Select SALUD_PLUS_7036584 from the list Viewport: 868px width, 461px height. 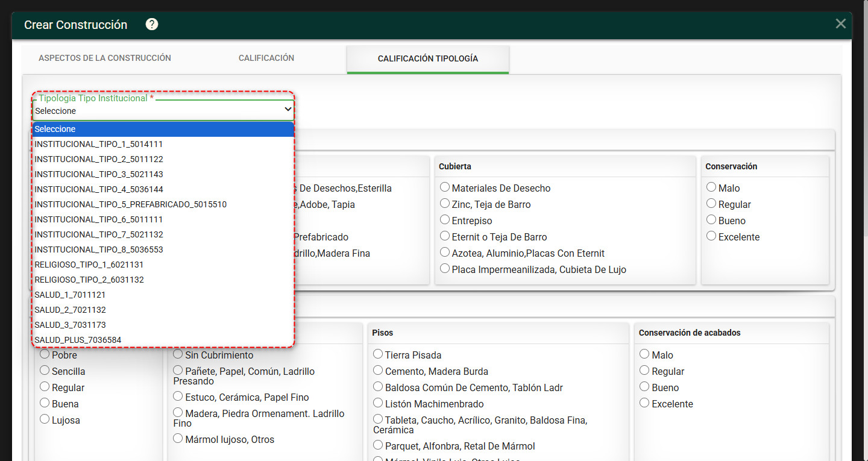coord(163,340)
